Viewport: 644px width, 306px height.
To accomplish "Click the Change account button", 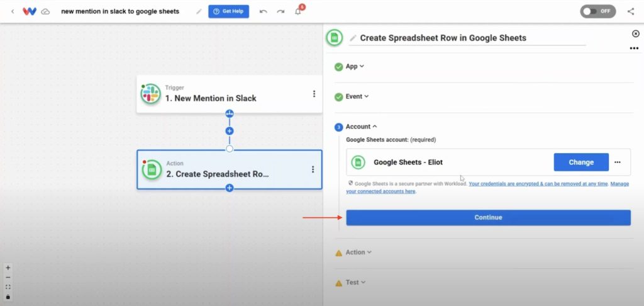I will 581,162.
